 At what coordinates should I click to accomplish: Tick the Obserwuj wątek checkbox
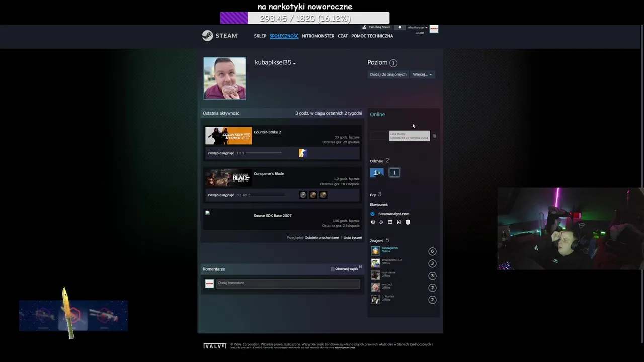pos(333,269)
